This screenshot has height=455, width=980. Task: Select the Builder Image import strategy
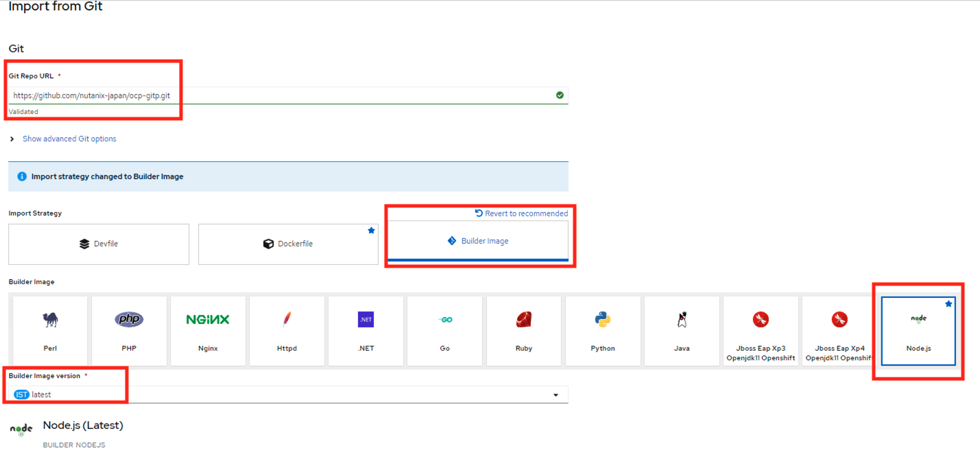click(477, 241)
